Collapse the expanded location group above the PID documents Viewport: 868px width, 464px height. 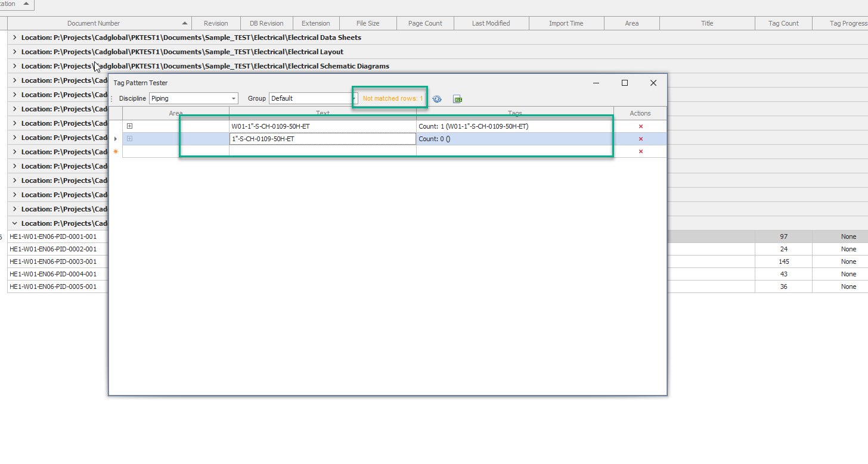coord(14,223)
